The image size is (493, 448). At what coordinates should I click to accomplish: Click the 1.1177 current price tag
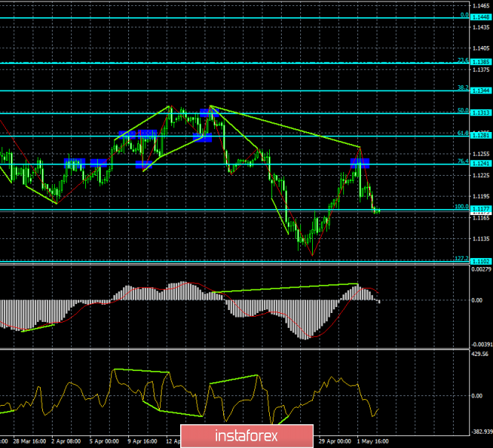click(480, 209)
